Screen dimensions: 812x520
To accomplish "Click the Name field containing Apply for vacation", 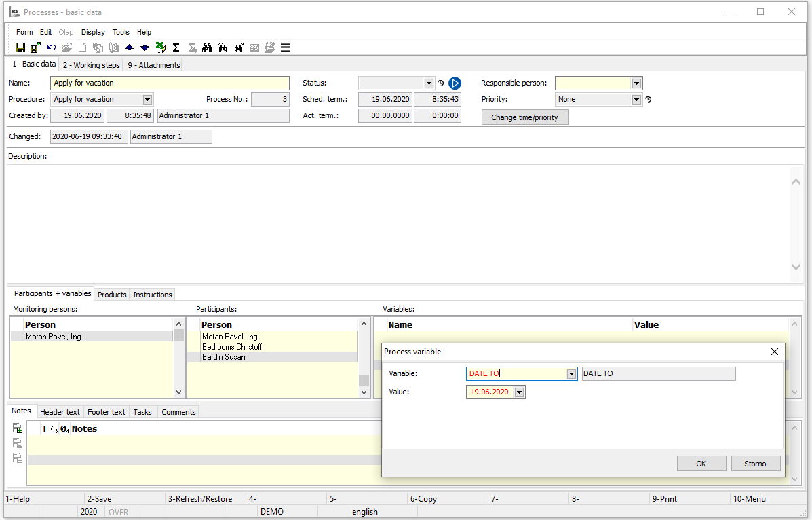I will (170, 83).
